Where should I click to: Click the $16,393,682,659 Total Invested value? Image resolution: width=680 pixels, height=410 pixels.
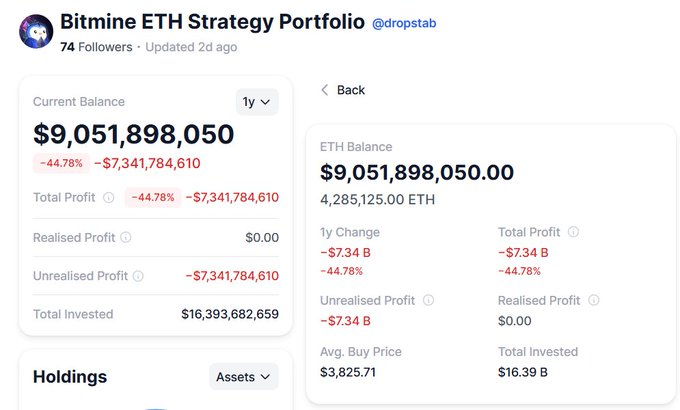[230, 314]
